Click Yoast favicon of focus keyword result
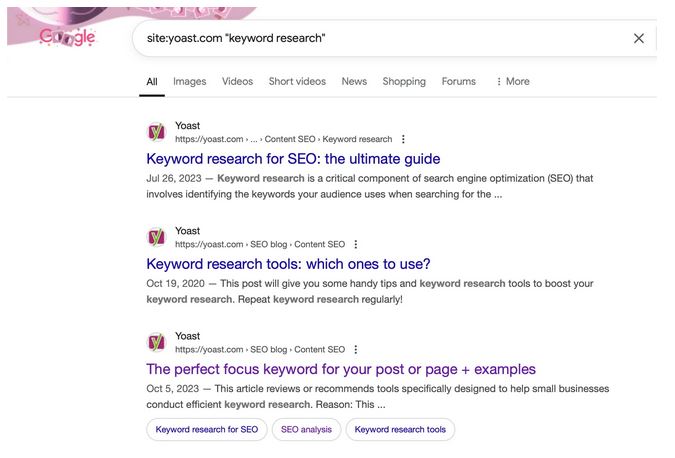The height and width of the screenshot is (458, 675). (156, 342)
